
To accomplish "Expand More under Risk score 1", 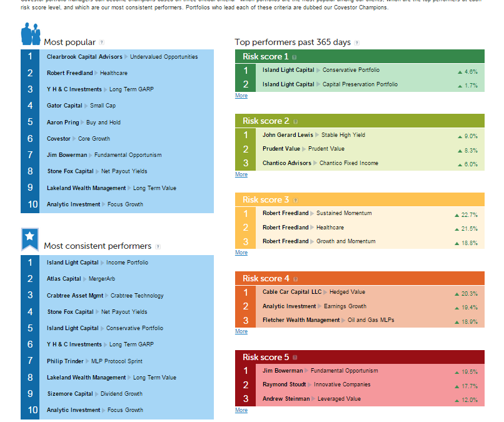I will point(241,96).
